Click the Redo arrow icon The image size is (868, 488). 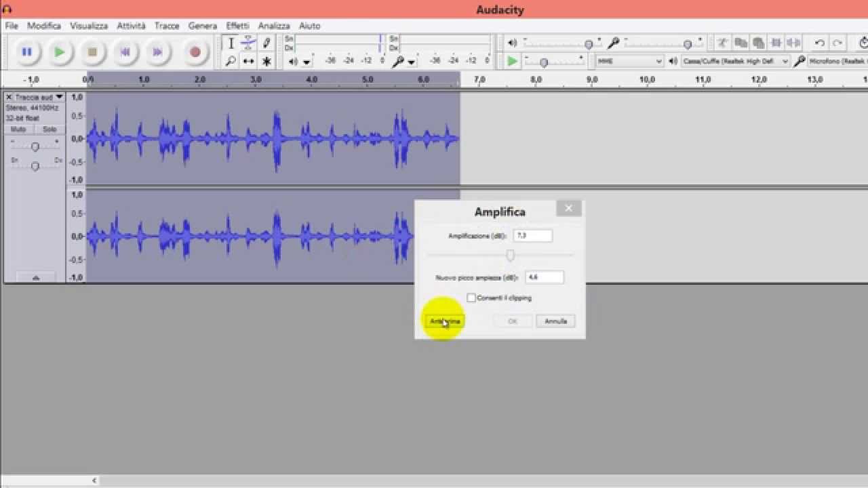(837, 43)
